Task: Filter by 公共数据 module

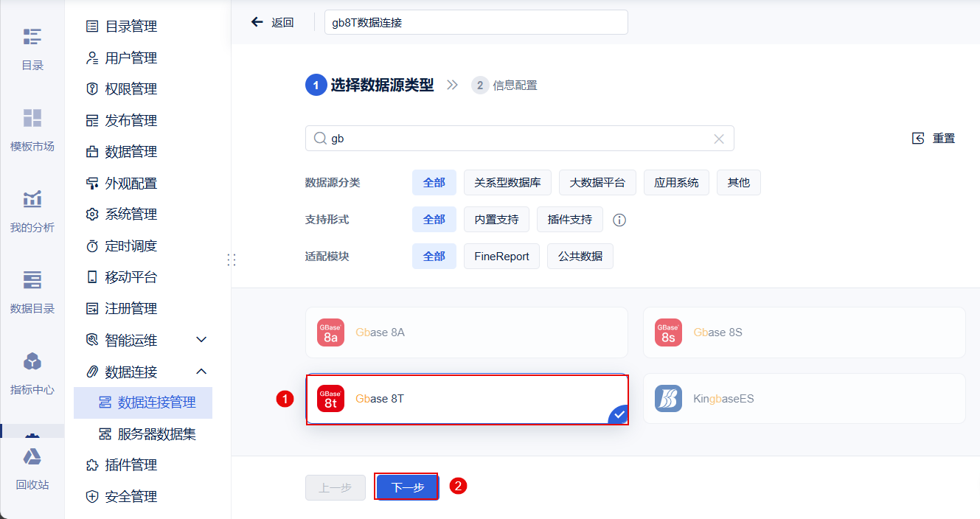Action: click(x=580, y=257)
